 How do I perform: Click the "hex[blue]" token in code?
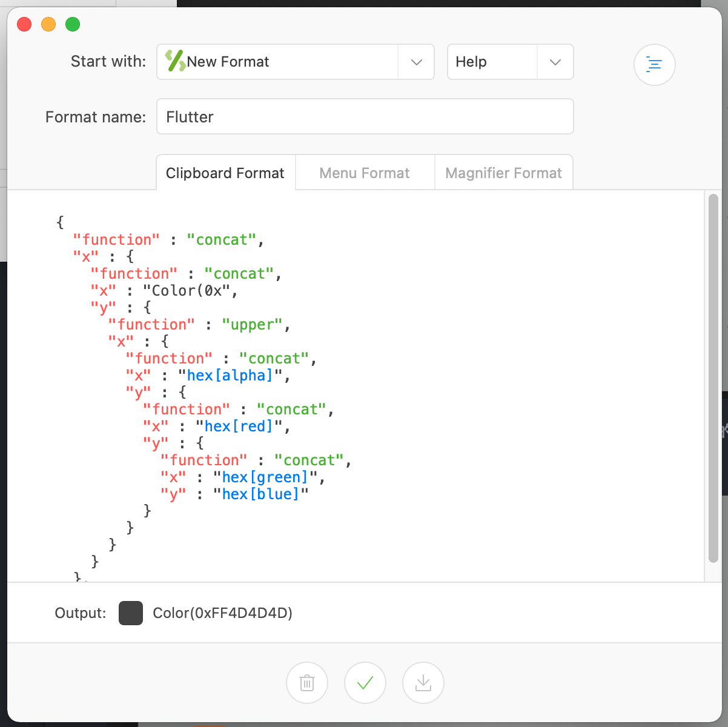261,494
